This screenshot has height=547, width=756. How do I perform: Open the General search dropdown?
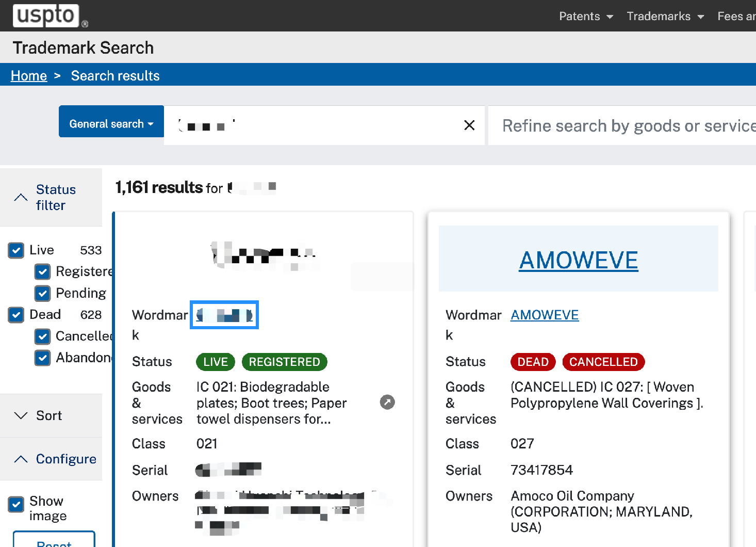(111, 121)
